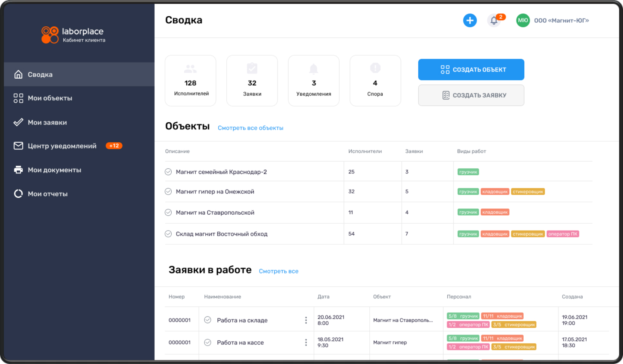Toggle check circle for Магнит на Ставропольской
Image resolution: width=623 pixels, height=364 pixels.
point(168,212)
